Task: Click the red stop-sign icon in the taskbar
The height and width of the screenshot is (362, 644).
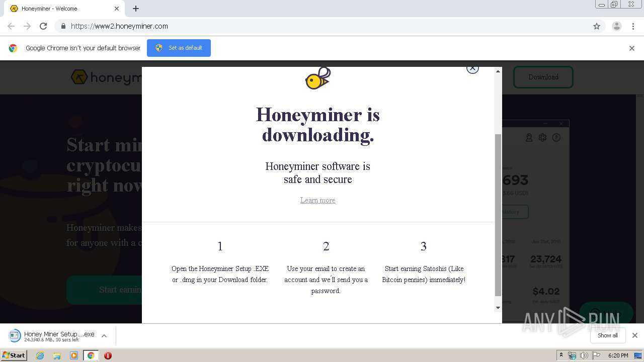Action: point(108,355)
